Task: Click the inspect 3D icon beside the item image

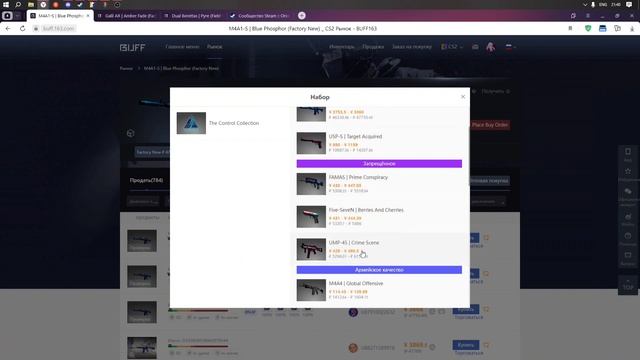Action: pyautogui.click(x=131, y=133)
